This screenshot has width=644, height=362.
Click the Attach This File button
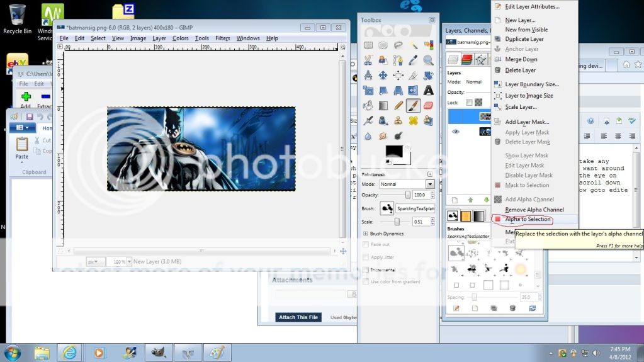pos(298,317)
